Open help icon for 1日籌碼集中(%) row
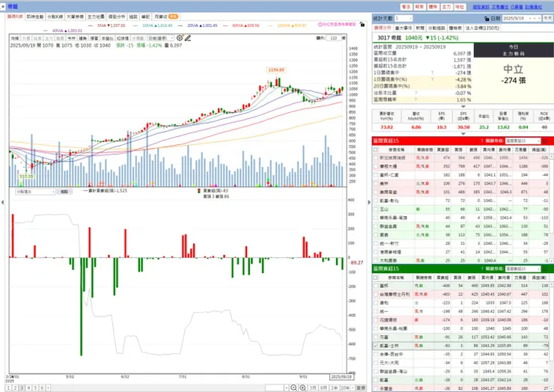This screenshot has width=554, height=392. [x=433, y=79]
